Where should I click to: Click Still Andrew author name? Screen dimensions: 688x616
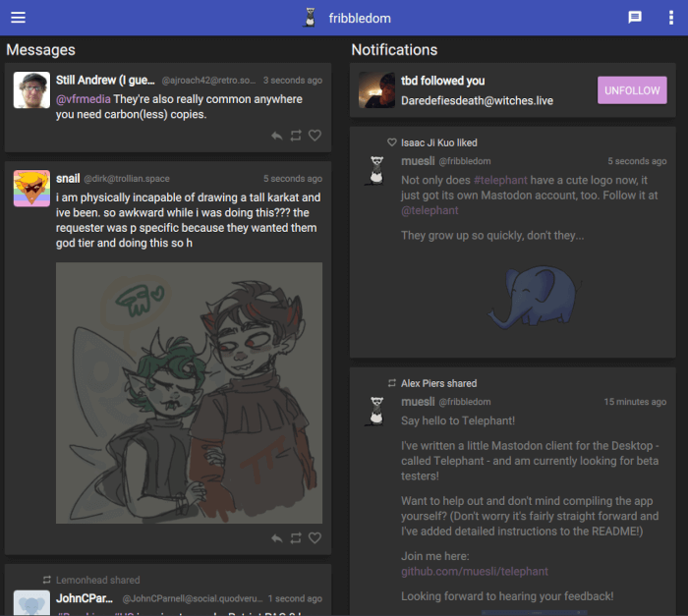point(105,81)
